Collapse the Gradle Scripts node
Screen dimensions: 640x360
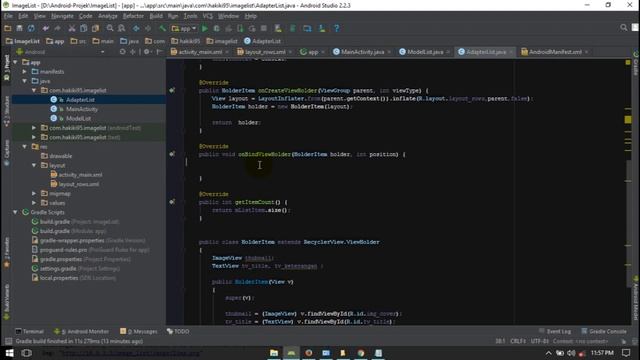tap(16, 212)
